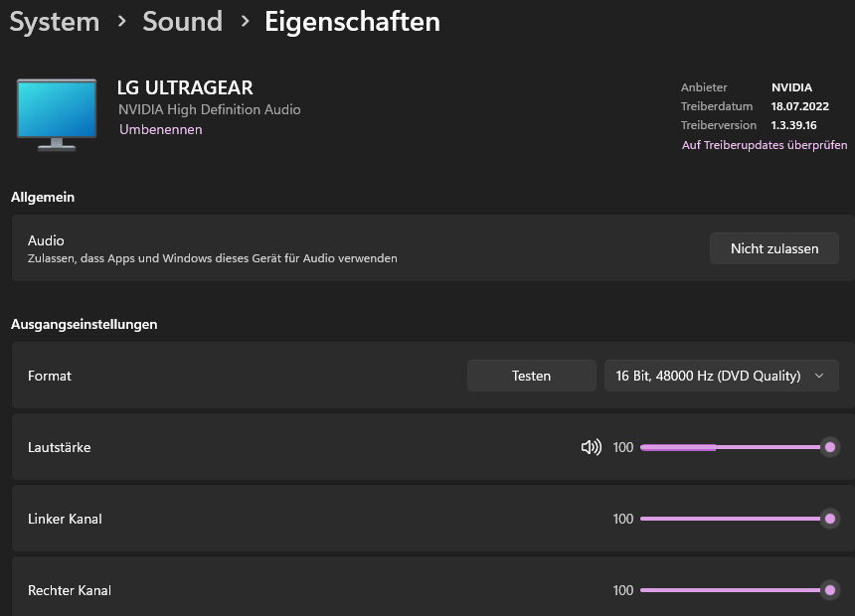The image size is (855, 616).
Task: Click the Linker Kanal slider thumb
Action: pyautogui.click(x=830, y=519)
